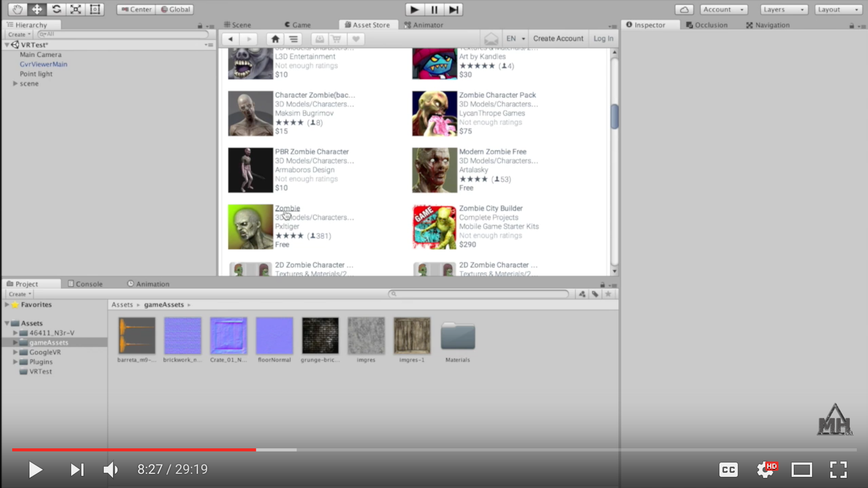This screenshot has width=868, height=488.
Task: Step one frame forward in Unity
Action: point(453,9)
